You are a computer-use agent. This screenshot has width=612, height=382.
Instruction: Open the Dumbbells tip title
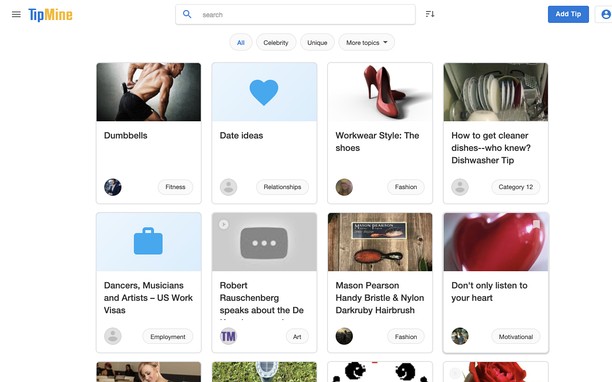pyautogui.click(x=126, y=135)
